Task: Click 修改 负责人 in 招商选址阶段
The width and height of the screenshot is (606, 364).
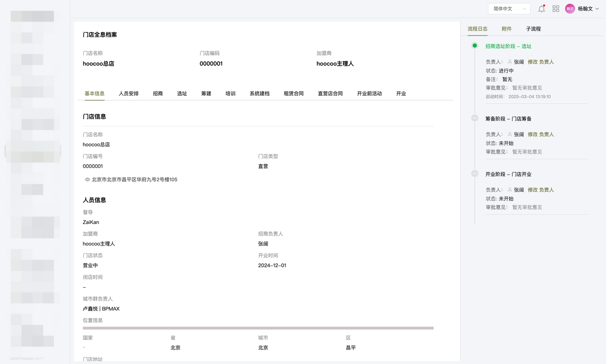Action: click(541, 62)
